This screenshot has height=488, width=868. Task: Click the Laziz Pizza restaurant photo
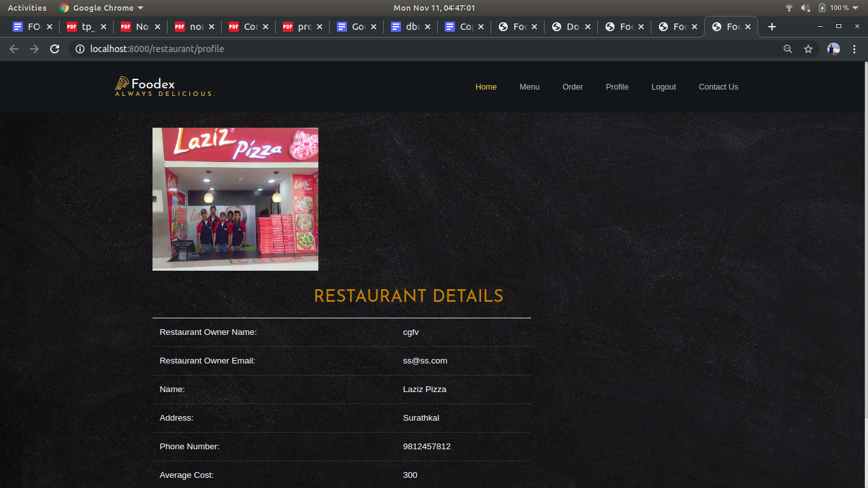click(x=235, y=199)
